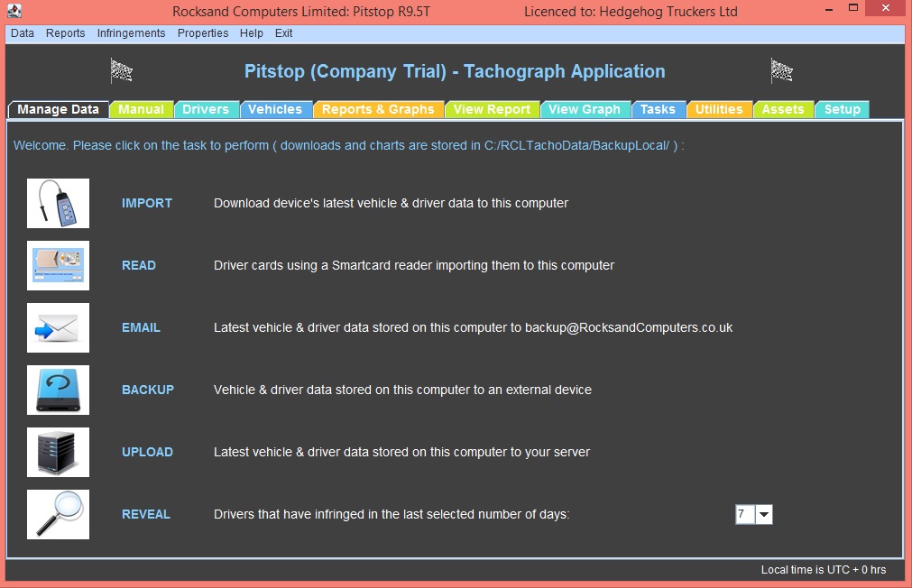Click the BACKUP task label
912x588 pixels.
(148, 390)
